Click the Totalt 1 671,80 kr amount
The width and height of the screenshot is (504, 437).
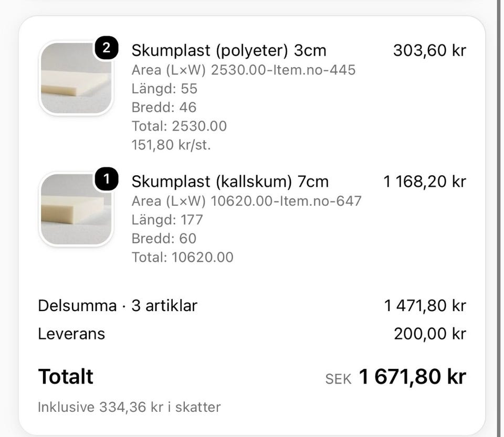pyautogui.click(x=412, y=377)
